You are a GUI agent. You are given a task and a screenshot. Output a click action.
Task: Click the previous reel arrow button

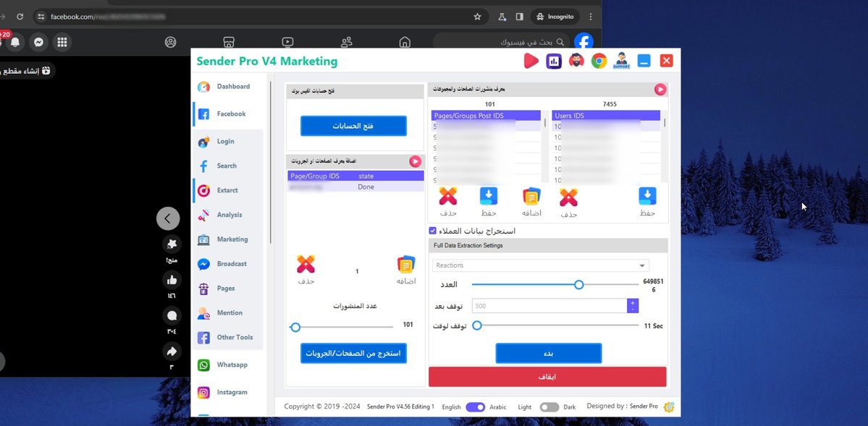point(168,218)
